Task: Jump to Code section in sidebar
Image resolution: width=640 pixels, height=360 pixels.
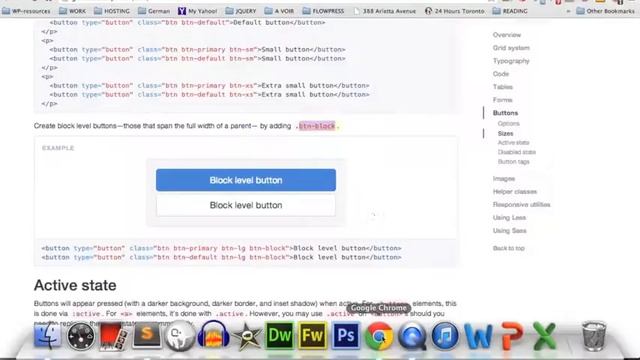Action: coord(501,74)
